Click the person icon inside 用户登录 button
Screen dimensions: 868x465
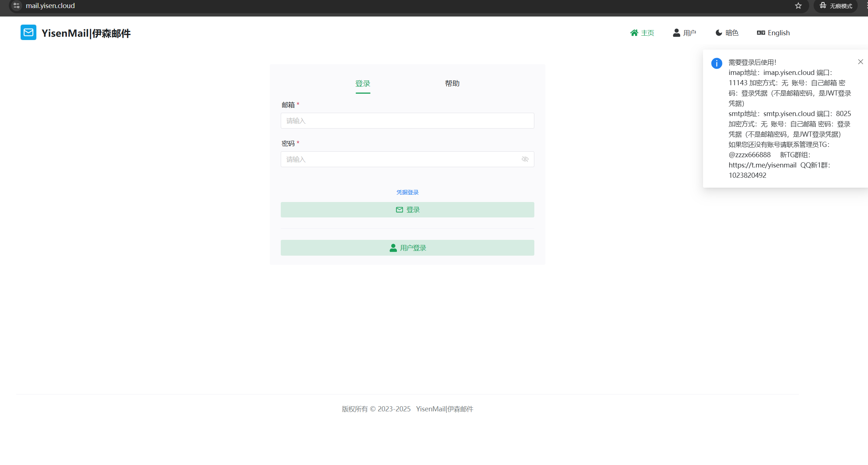(392, 248)
